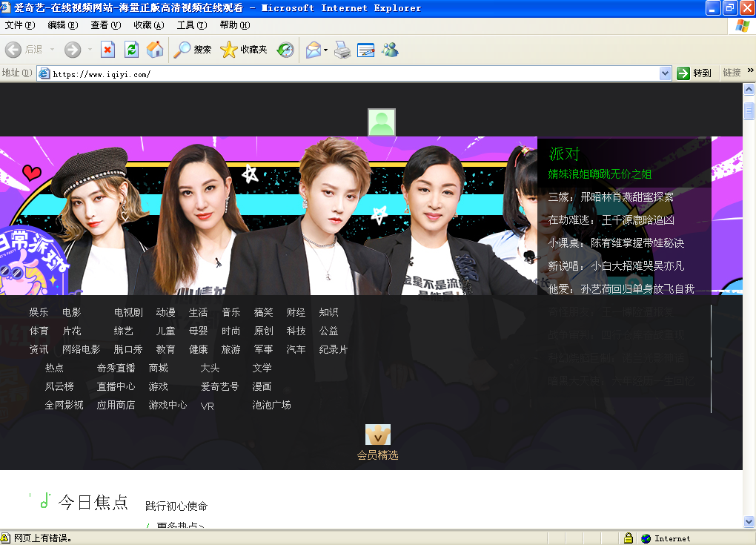756x545 pixels.
Task: Click the VIP crown 会员精选 icon
Action: pos(377,435)
